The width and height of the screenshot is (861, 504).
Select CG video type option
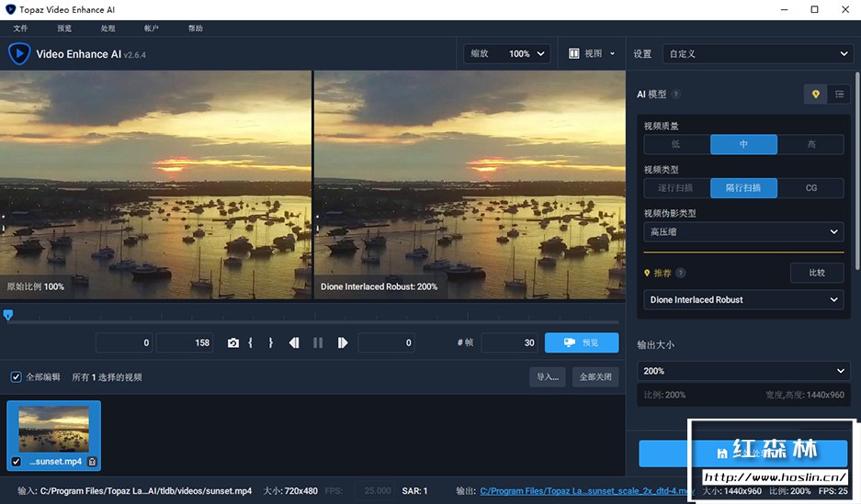coord(810,188)
